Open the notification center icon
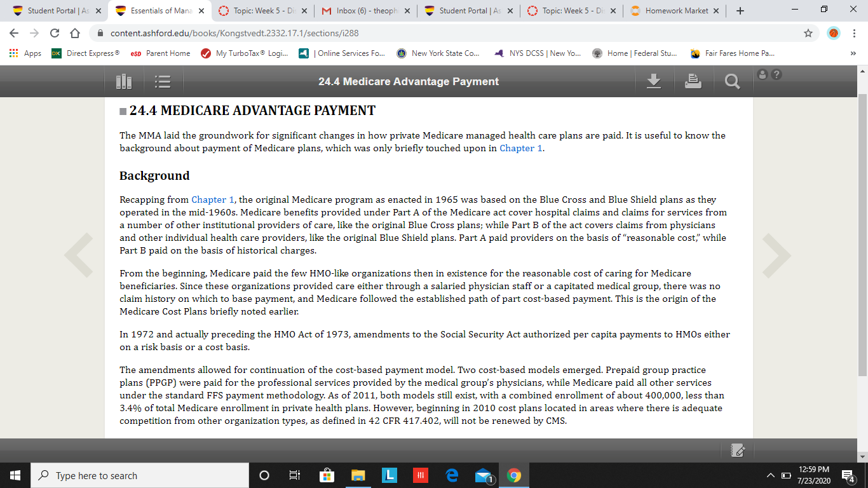The image size is (868, 488). pyautogui.click(x=848, y=475)
